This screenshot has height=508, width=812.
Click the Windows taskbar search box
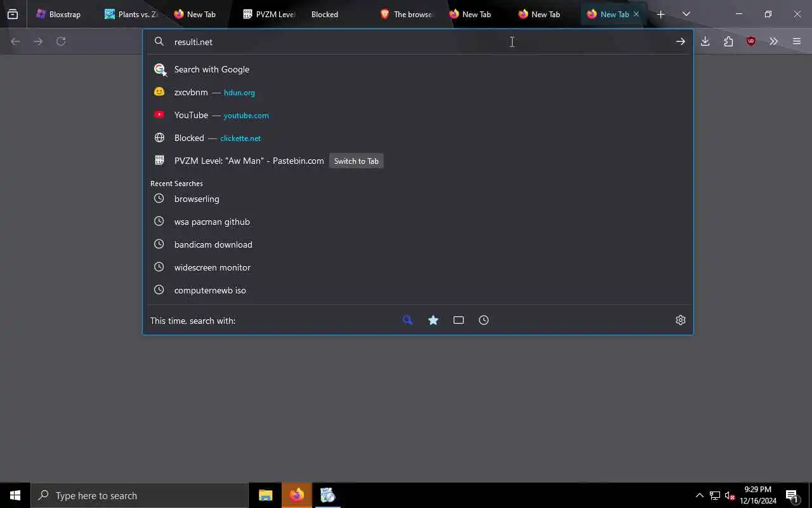coord(140,495)
